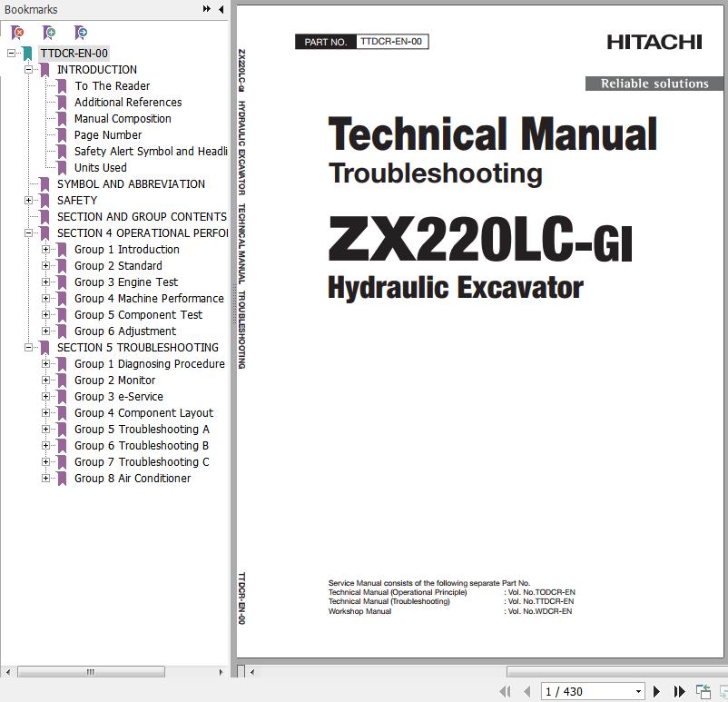Go to the next page

tap(656, 691)
